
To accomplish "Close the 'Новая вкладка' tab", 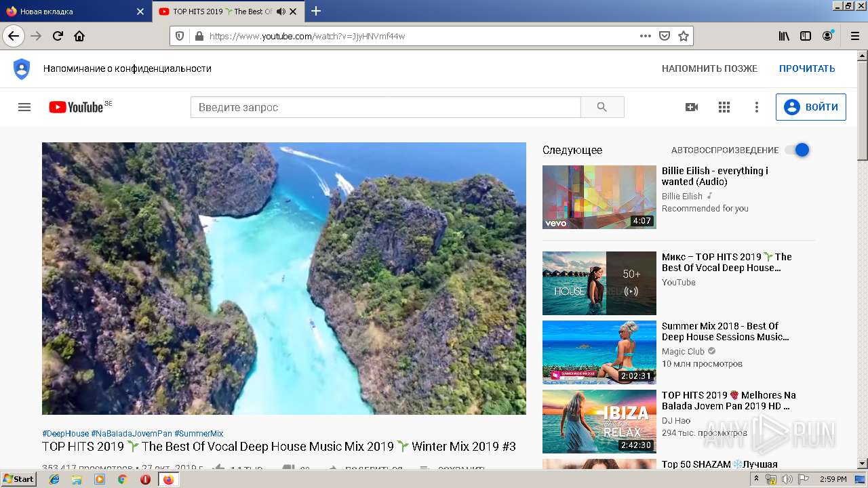I will pyautogui.click(x=140, y=12).
